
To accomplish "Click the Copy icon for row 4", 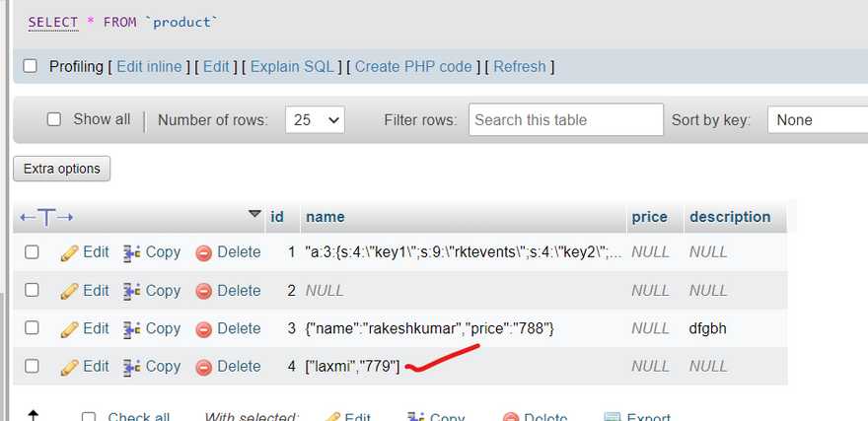I will pos(132,367).
